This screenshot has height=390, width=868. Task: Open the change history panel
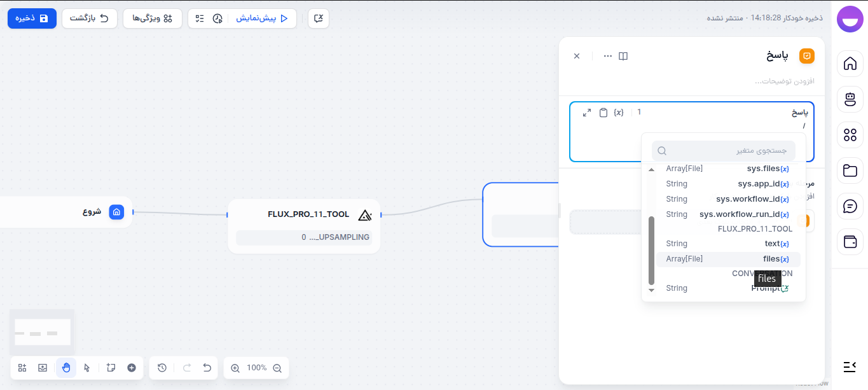(161, 368)
